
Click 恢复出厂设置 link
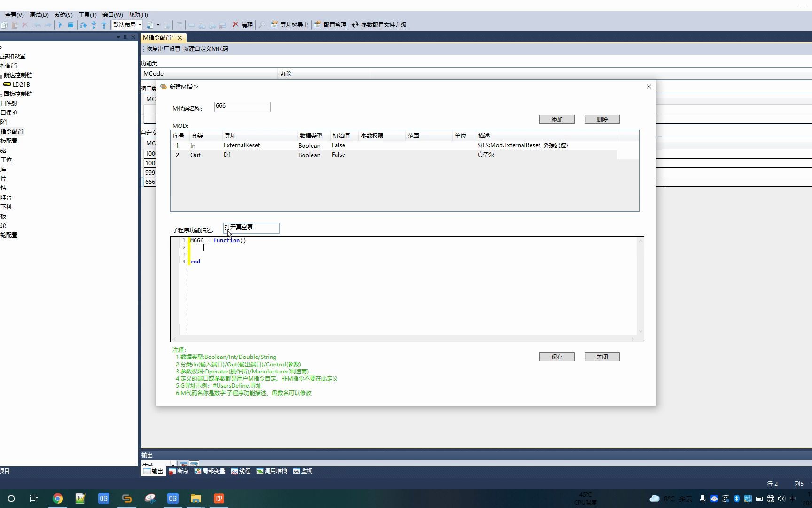coord(164,48)
